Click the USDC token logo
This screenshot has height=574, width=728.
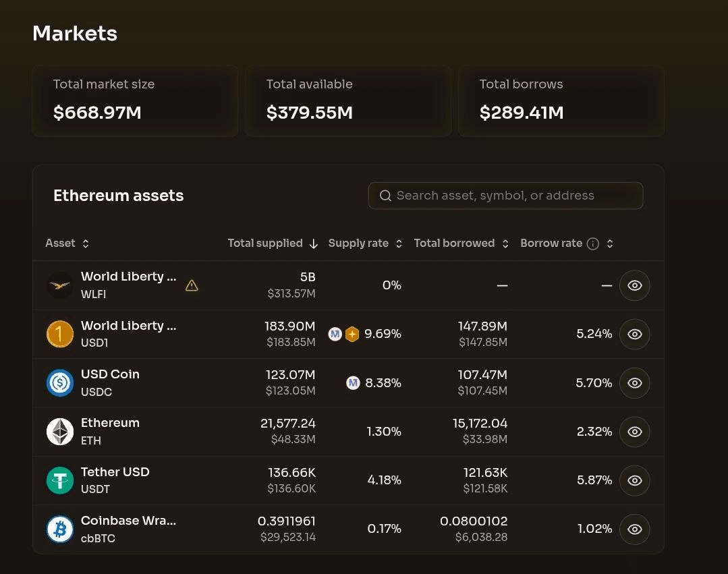pos(60,383)
